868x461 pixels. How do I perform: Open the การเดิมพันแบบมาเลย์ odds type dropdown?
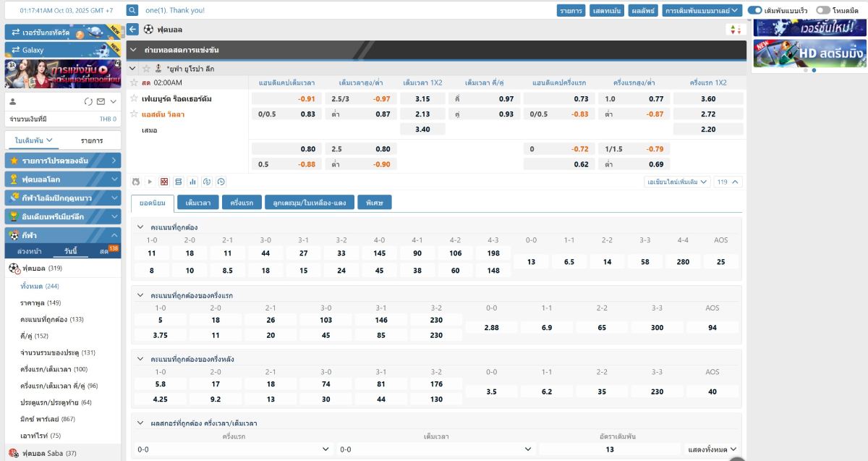[x=702, y=10]
